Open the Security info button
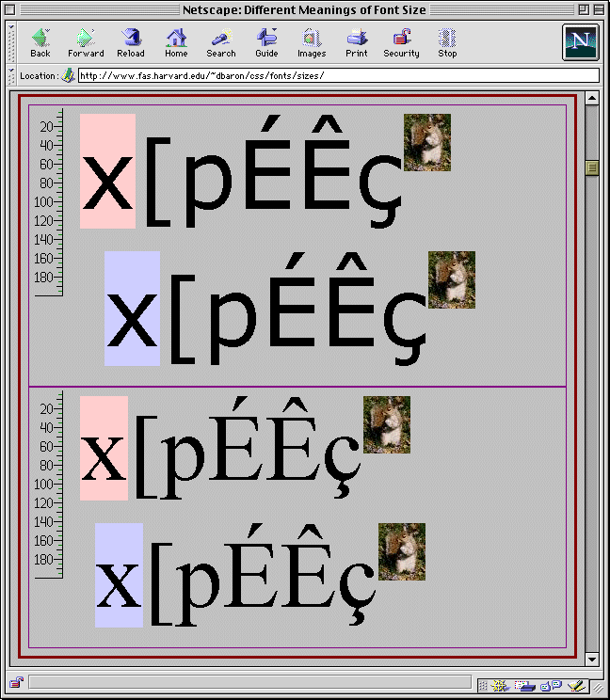This screenshot has height=700, width=610. pos(401,42)
